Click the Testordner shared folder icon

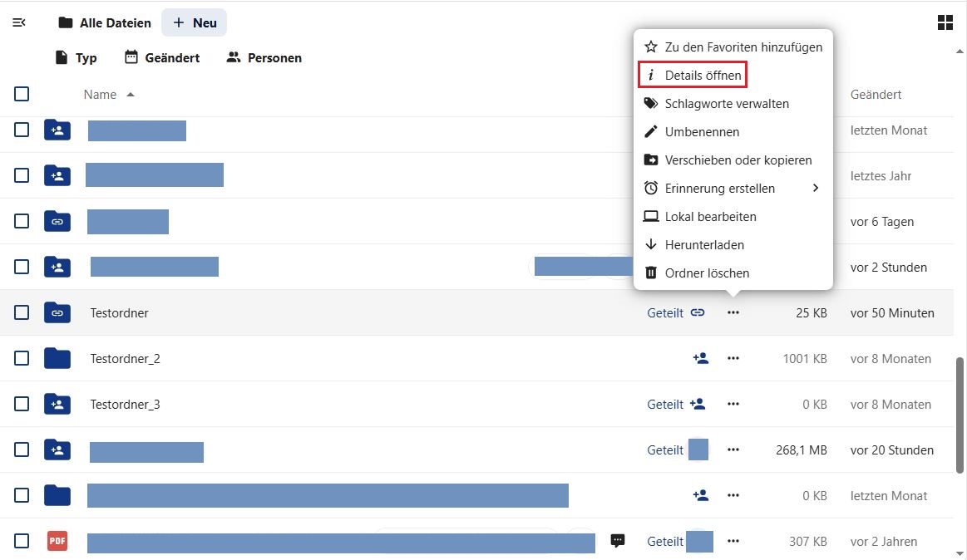click(57, 313)
